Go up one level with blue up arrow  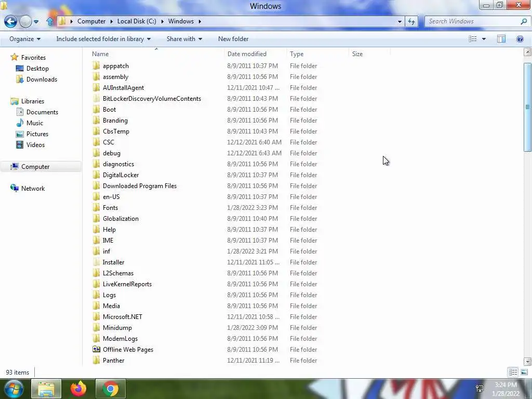coord(50,21)
